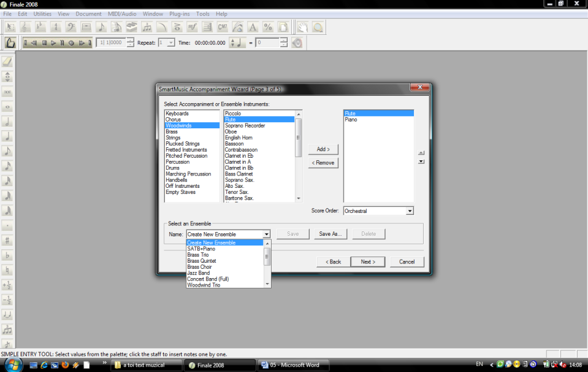588x372 pixels.
Task: Click the Add > button
Action: [323, 149]
